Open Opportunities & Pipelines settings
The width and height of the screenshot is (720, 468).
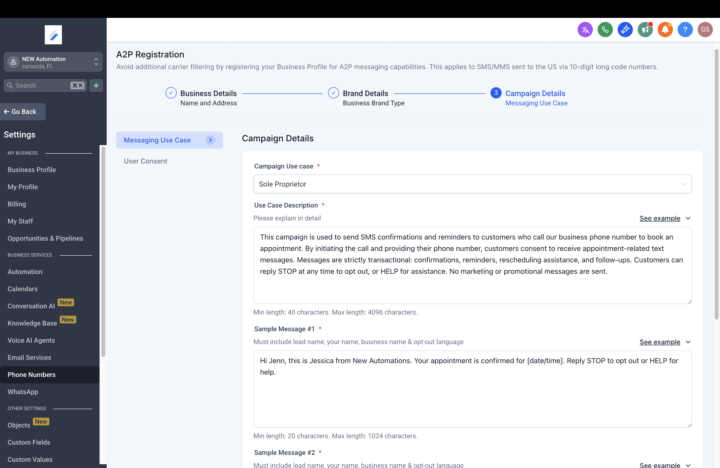[x=45, y=238]
